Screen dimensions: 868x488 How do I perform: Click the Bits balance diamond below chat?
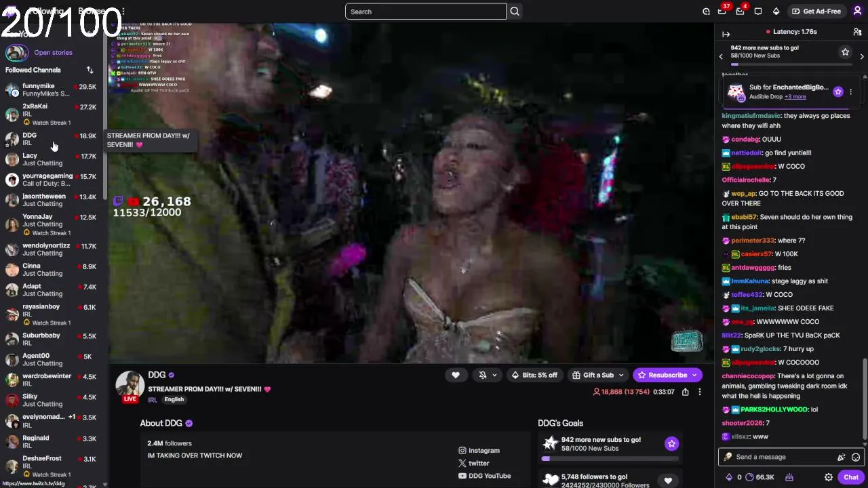tap(730, 477)
